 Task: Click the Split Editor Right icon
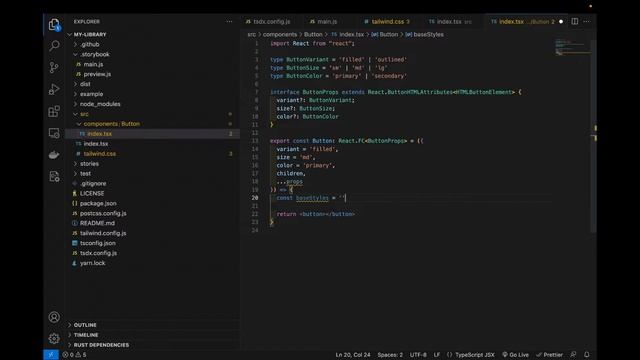(575, 22)
